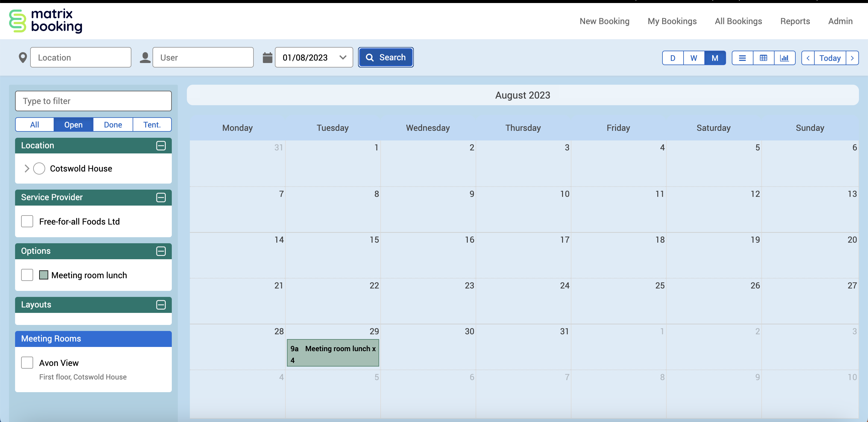Image resolution: width=868 pixels, height=422 pixels.
Task: Select the Cotswold House radio button
Action: 39,168
